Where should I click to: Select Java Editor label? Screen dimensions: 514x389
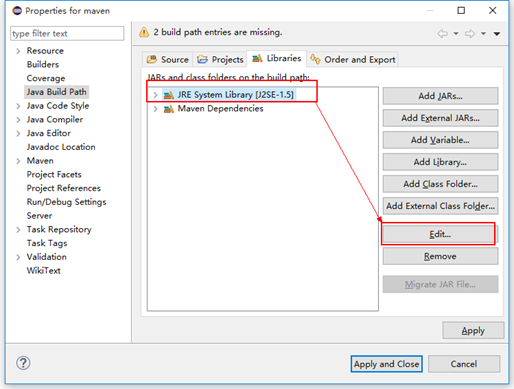[49, 134]
